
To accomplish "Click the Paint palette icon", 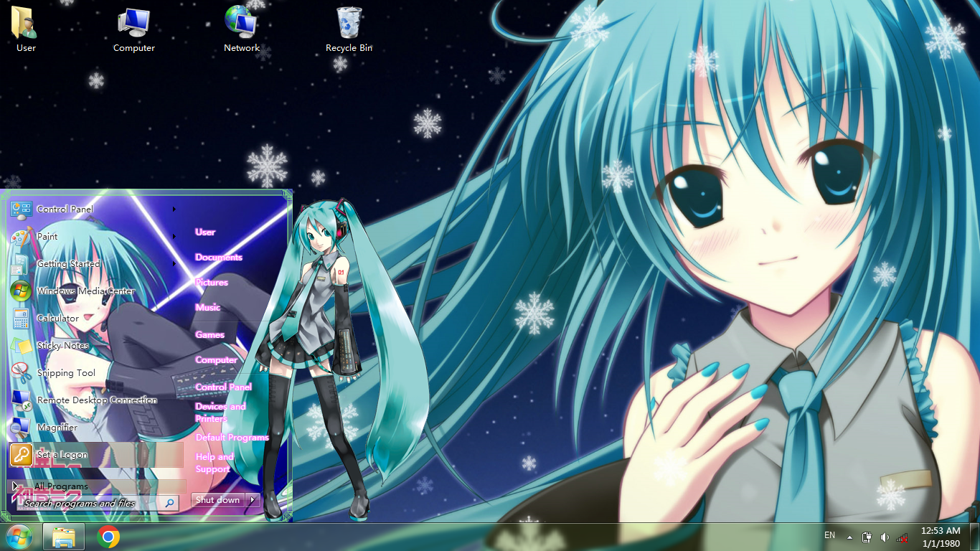I will tap(22, 237).
